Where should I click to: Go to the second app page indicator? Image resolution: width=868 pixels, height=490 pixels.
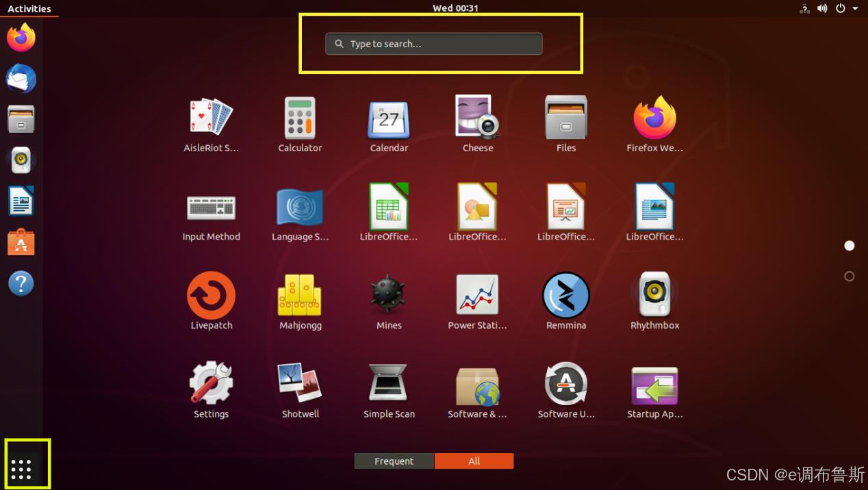[850, 276]
